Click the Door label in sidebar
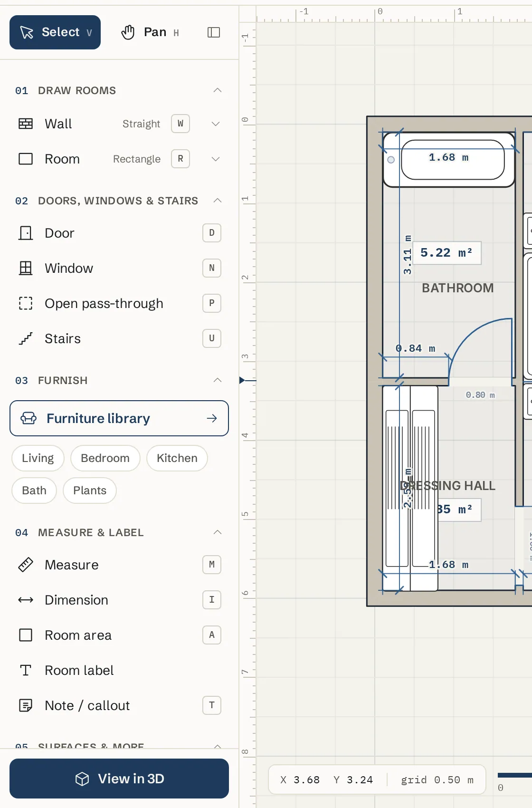The height and width of the screenshot is (808, 532). 59,233
